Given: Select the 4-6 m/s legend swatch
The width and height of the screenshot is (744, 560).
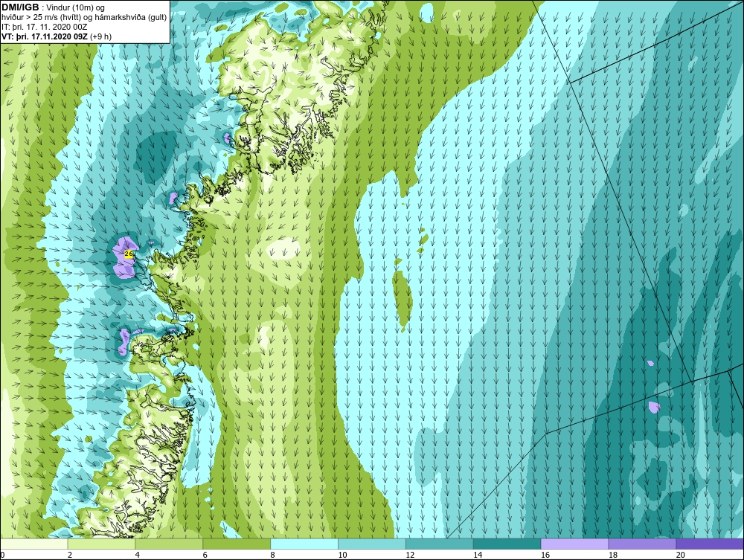Looking at the screenshot, I should click(x=169, y=544).
